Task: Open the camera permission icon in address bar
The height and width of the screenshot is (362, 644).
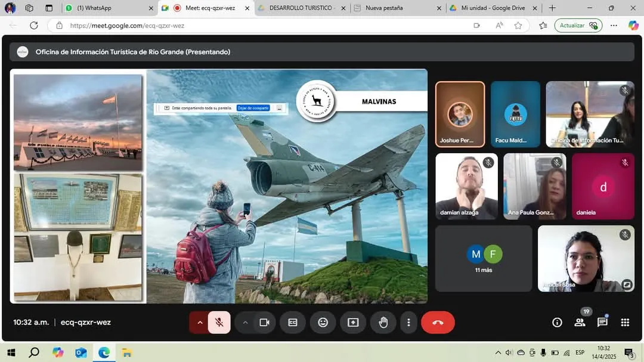Action: 476,26
